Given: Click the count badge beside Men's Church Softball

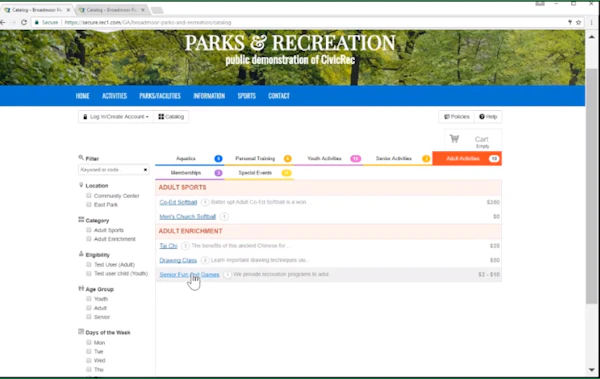Looking at the screenshot, I should pos(224,217).
